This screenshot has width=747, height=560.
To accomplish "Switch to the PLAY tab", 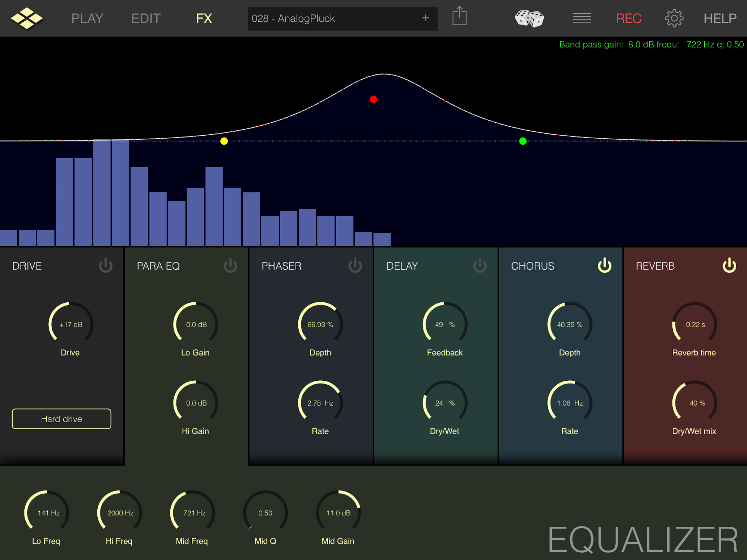I will [x=87, y=18].
